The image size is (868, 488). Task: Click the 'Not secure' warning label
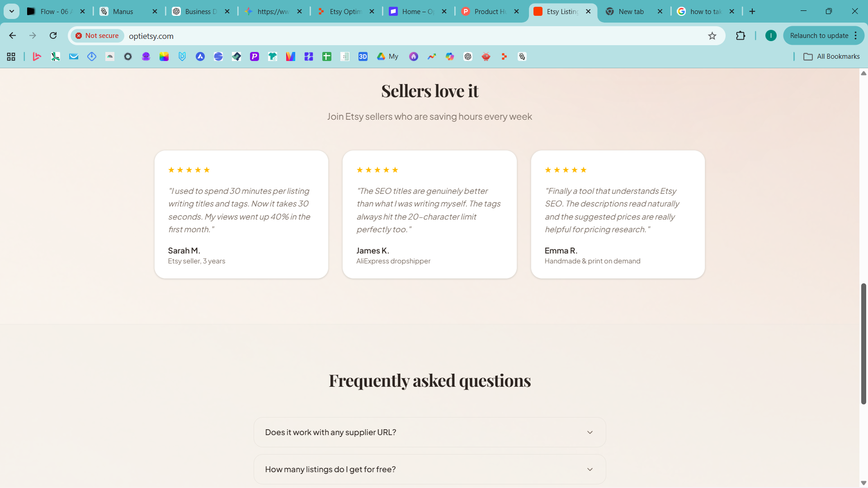pyautogui.click(x=97, y=35)
